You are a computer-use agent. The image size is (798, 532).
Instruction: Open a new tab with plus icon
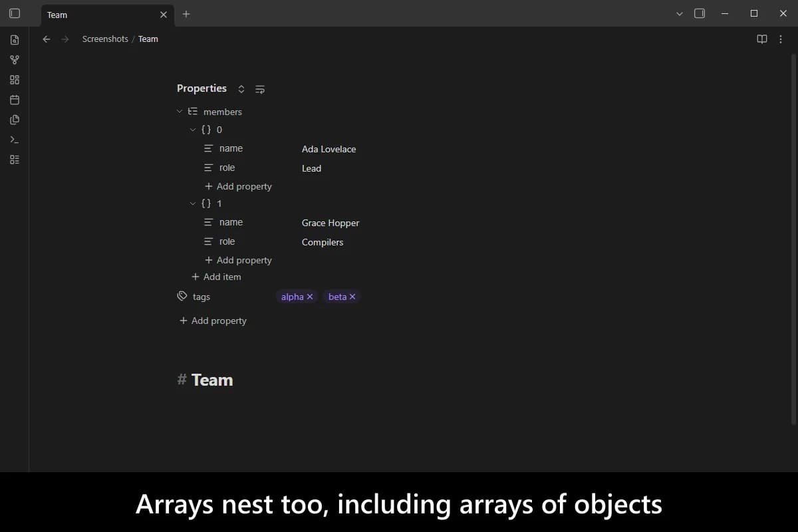pyautogui.click(x=186, y=14)
